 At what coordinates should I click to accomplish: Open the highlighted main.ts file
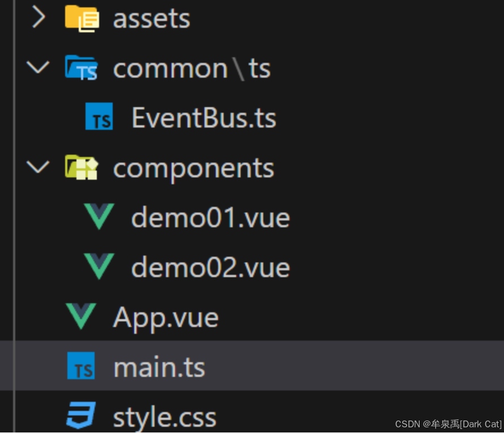coord(159,367)
